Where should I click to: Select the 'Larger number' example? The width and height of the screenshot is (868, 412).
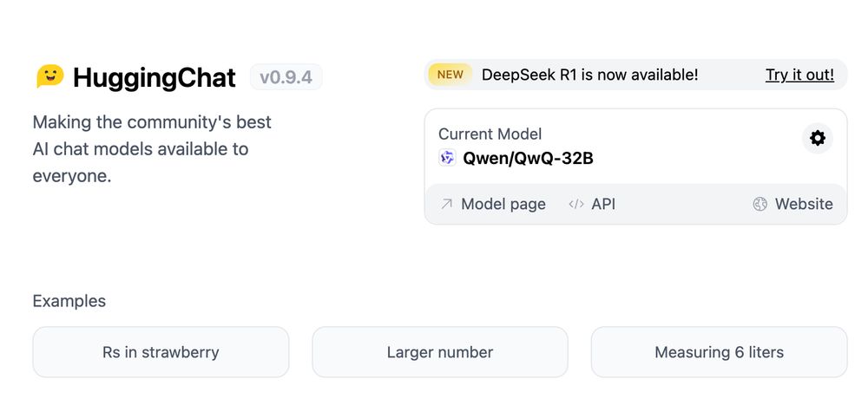point(440,352)
